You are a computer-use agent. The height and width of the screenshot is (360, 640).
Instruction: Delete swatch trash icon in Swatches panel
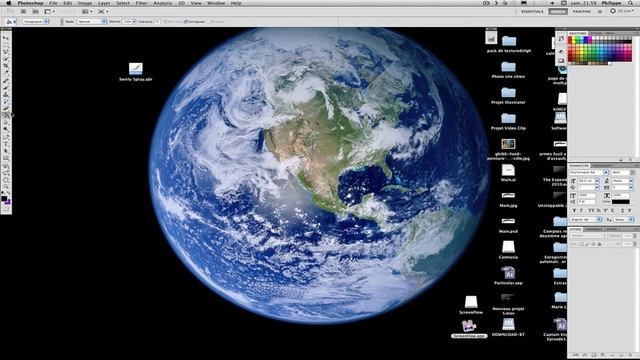(631, 159)
